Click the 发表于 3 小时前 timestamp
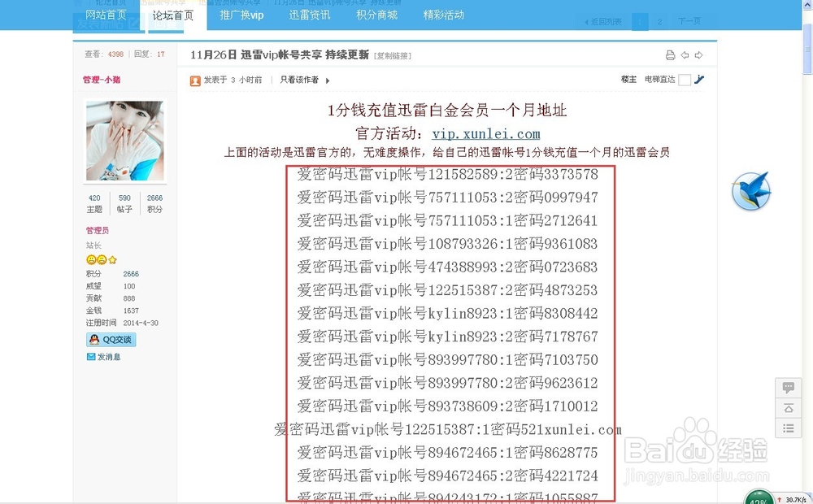This screenshot has height=504, width=813. point(233,80)
